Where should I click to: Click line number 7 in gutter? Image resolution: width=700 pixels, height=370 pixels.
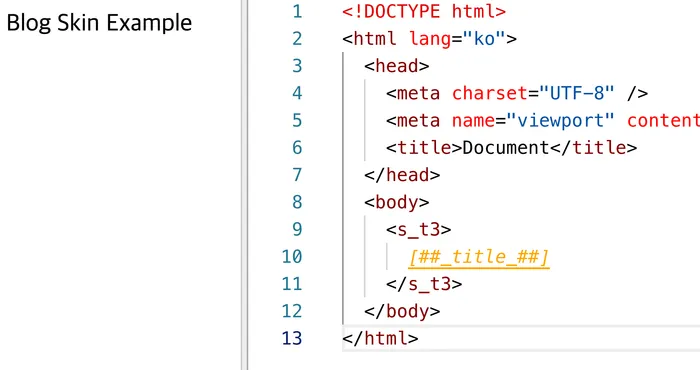[x=297, y=175]
